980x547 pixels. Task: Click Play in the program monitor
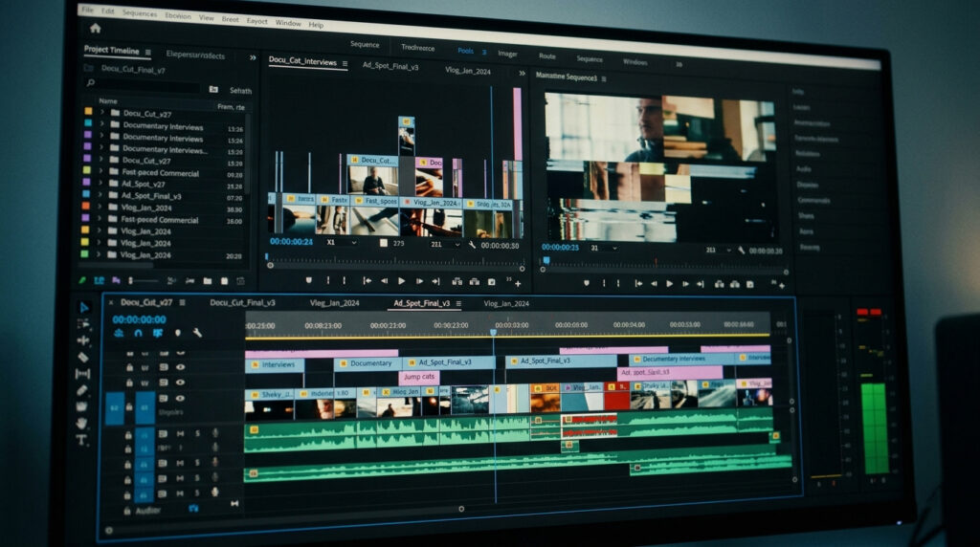tap(670, 283)
